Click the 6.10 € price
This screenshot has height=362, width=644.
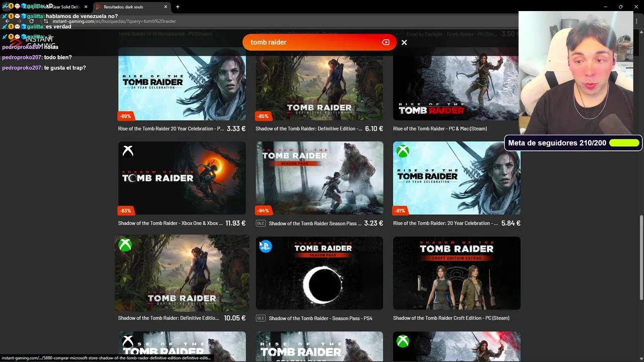[374, 129]
